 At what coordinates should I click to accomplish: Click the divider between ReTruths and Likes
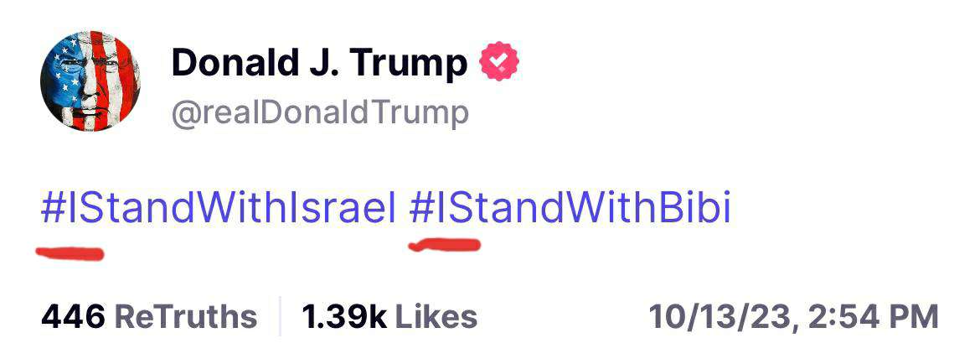(280, 317)
